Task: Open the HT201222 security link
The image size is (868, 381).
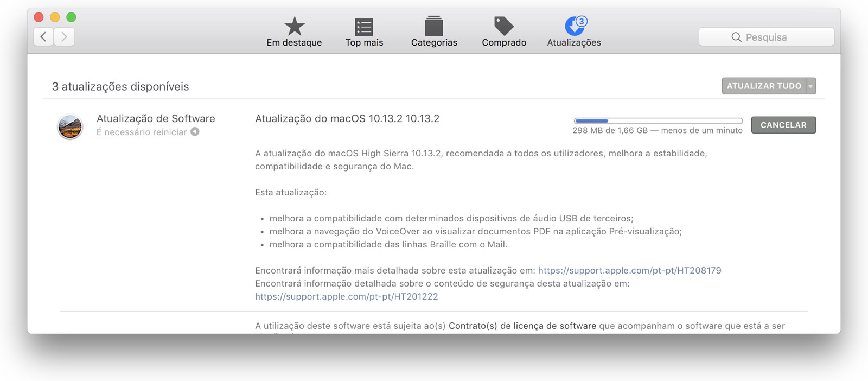Action: pos(347,296)
